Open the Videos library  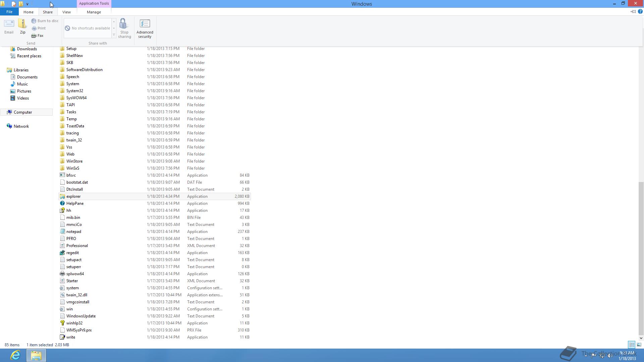click(23, 98)
